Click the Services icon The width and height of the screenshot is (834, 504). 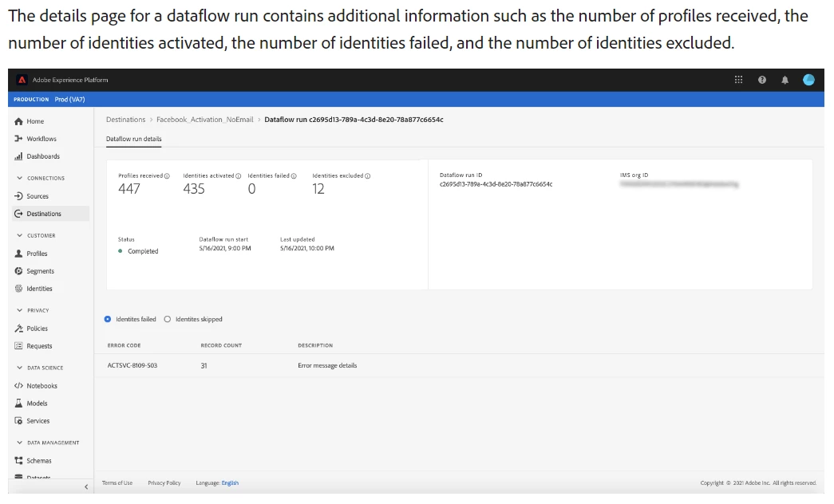(x=18, y=421)
